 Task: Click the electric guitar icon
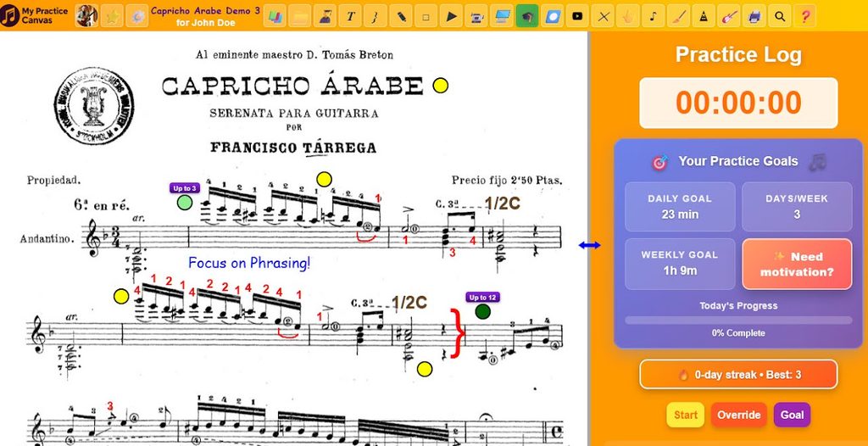click(x=729, y=15)
